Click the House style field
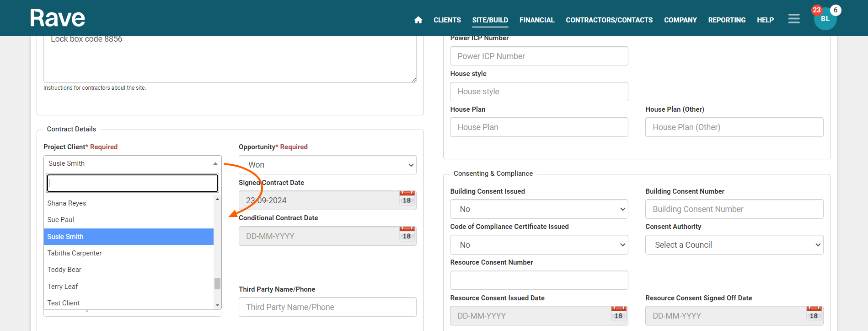 [539, 92]
